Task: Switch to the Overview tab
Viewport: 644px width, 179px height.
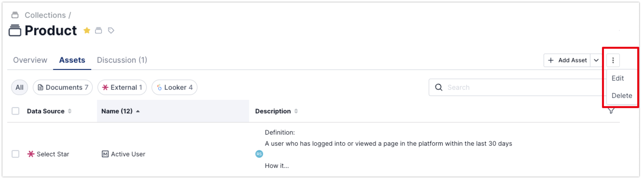Action: (x=30, y=60)
